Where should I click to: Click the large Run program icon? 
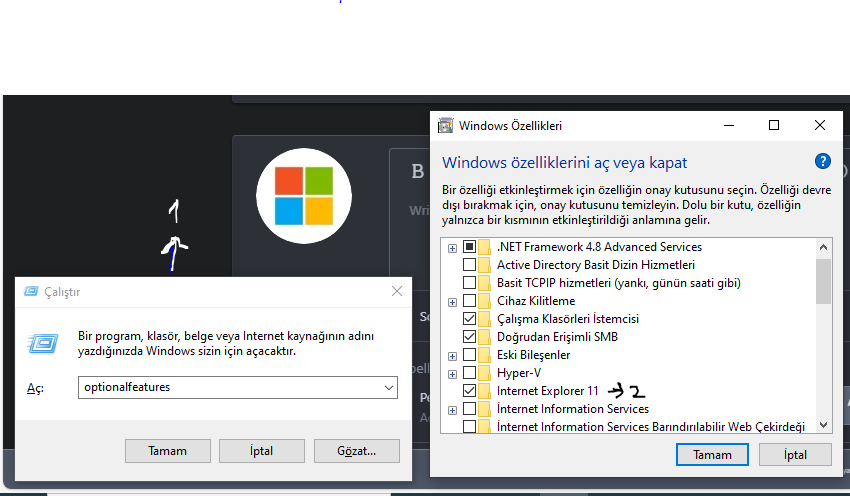[43, 343]
